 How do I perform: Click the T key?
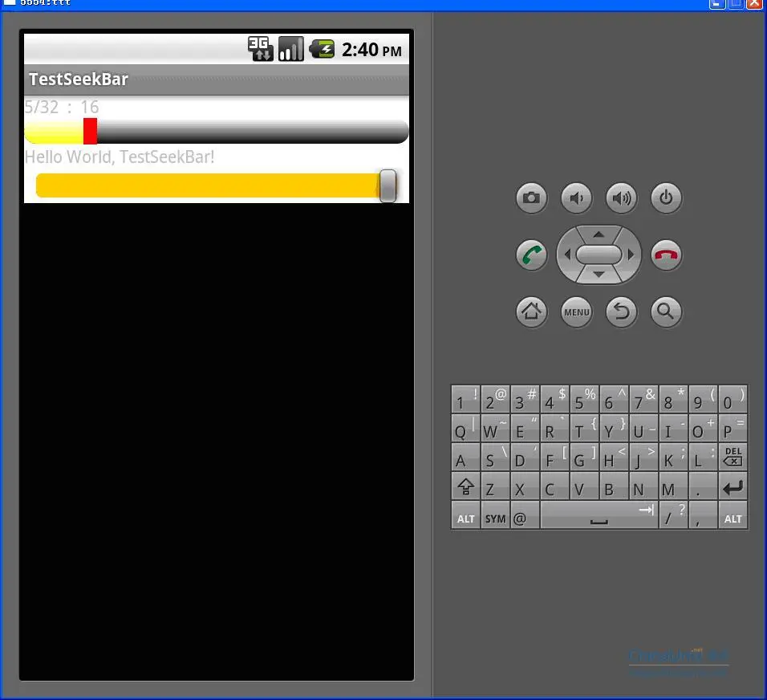point(584,429)
